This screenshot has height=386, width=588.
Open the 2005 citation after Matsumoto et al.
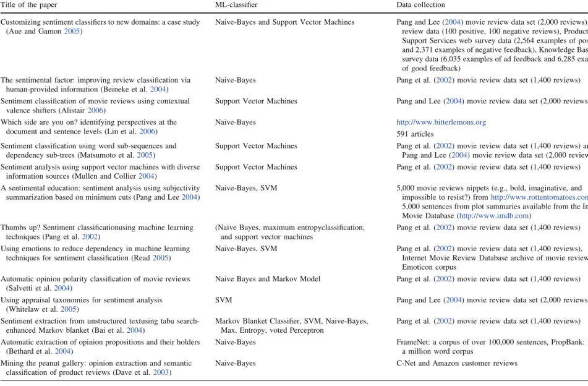pyautogui.click(x=145, y=155)
